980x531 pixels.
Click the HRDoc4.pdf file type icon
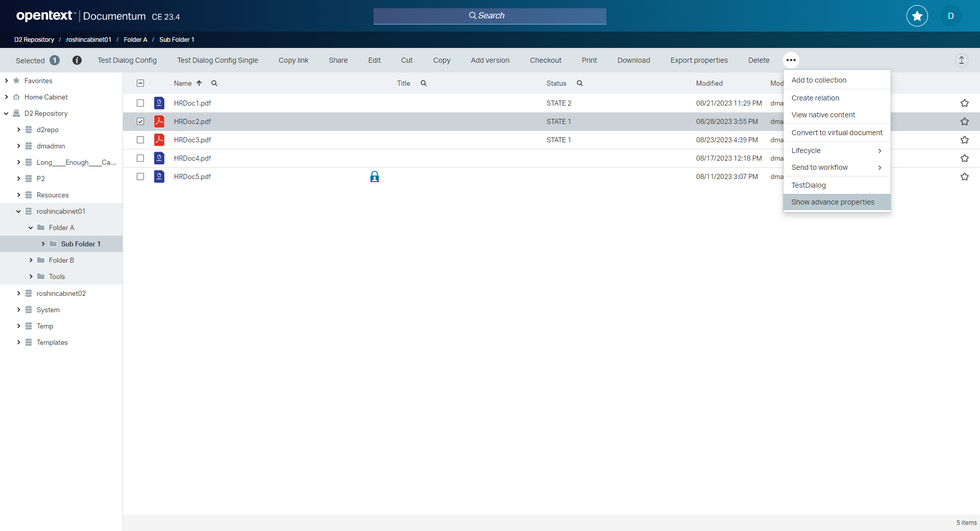coord(159,158)
